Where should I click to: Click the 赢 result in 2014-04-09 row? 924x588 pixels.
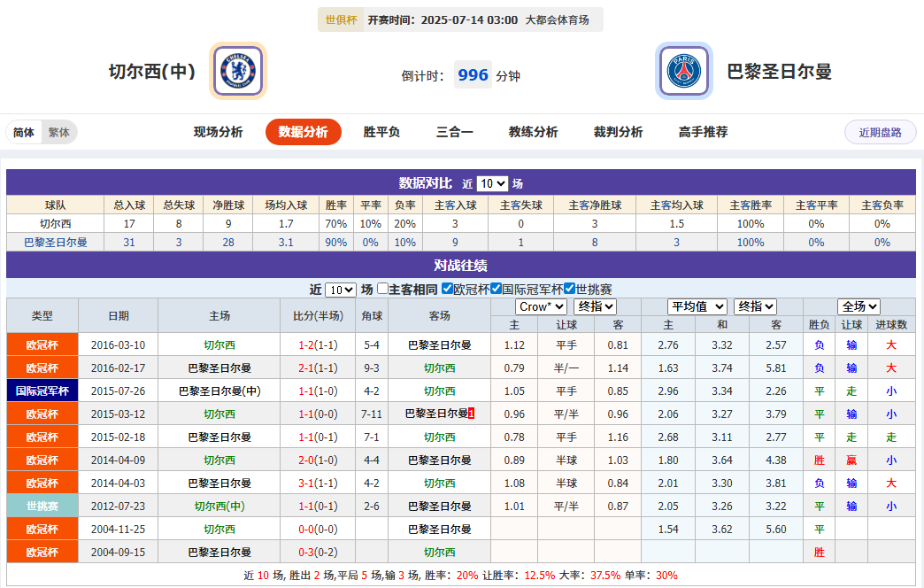click(x=851, y=460)
